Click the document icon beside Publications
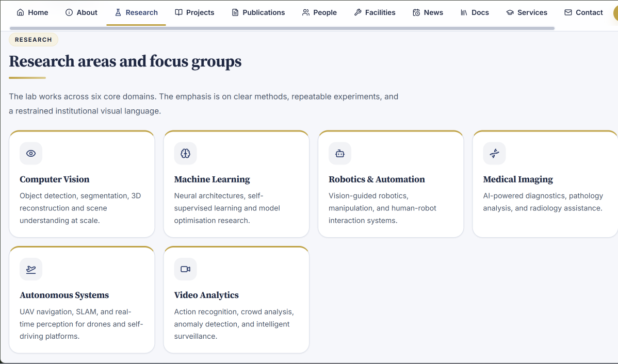Screen dimensions: 618x364 pyautogui.click(x=235, y=12)
